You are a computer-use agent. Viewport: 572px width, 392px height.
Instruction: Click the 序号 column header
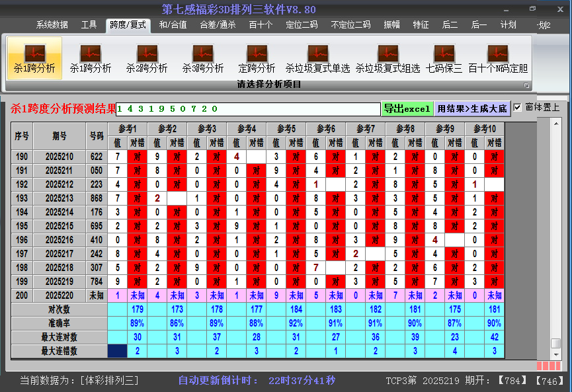pyautogui.click(x=22, y=136)
